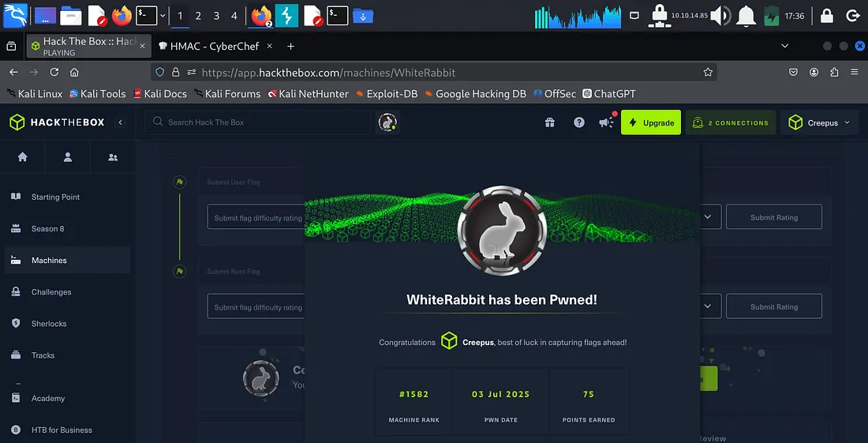
Task: Go to the browser home page
Action: tap(74, 72)
